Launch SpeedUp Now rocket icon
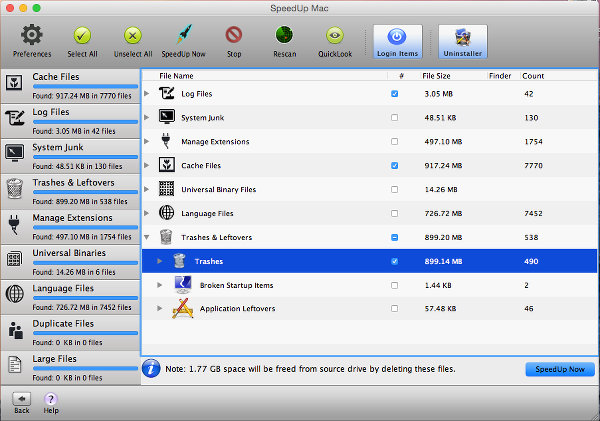Image resolution: width=600 pixels, height=421 pixels. pos(184,34)
